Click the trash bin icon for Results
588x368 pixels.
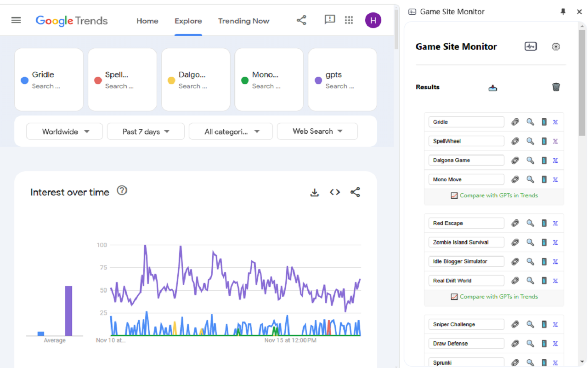tap(556, 87)
